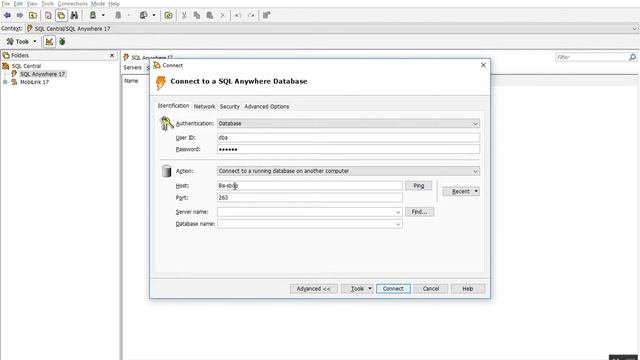Toggle the Folders pane toolbar icon
This screenshot has width=640, height=360.
61,16
